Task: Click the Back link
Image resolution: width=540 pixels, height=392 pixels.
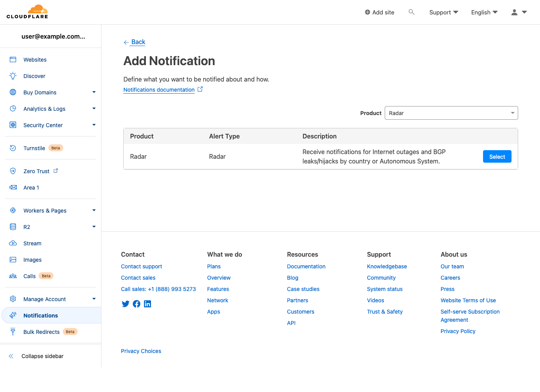Action: point(138,42)
